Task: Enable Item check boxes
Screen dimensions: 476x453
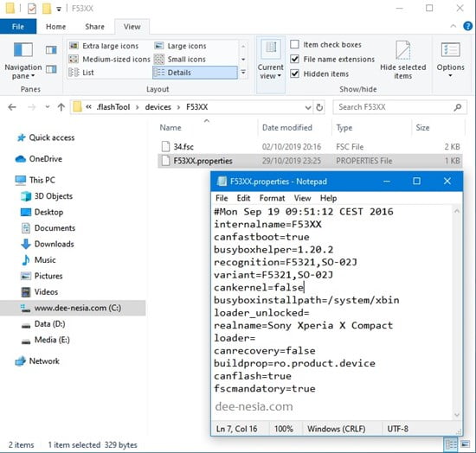Action: (294, 44)
